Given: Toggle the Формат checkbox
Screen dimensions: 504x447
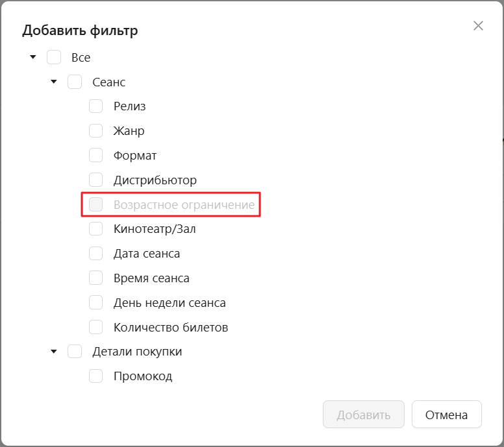Looking at the screenshot, I should tap(95, 156).
